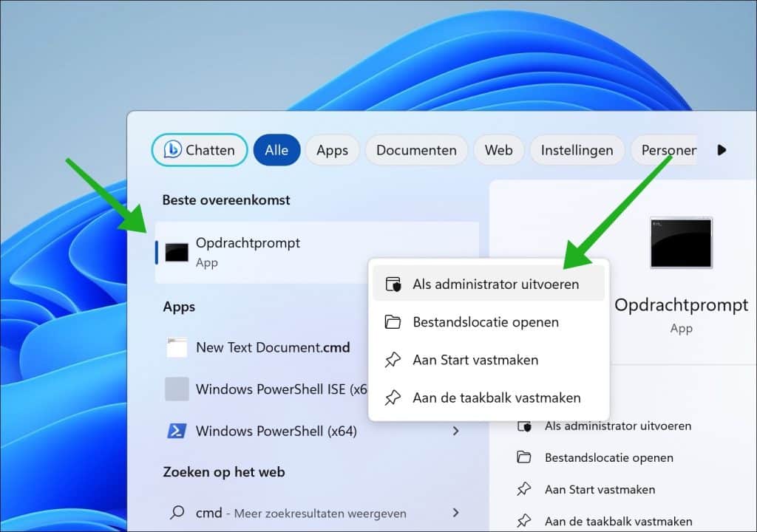Show more filter tabs with arrow

coord(722,150)
